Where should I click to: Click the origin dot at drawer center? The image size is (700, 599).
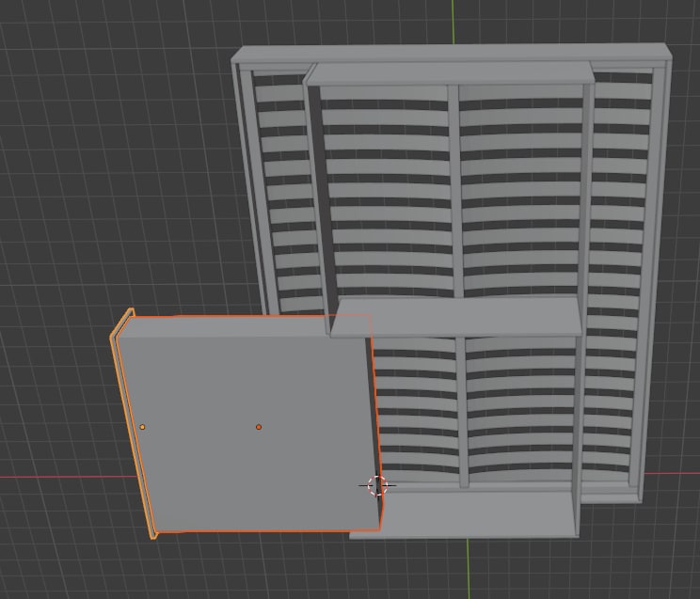pos(259,427)
